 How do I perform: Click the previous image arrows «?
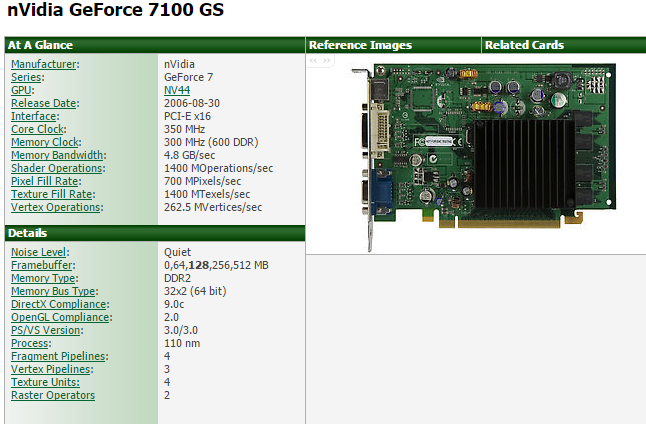(x=314, y=61)
